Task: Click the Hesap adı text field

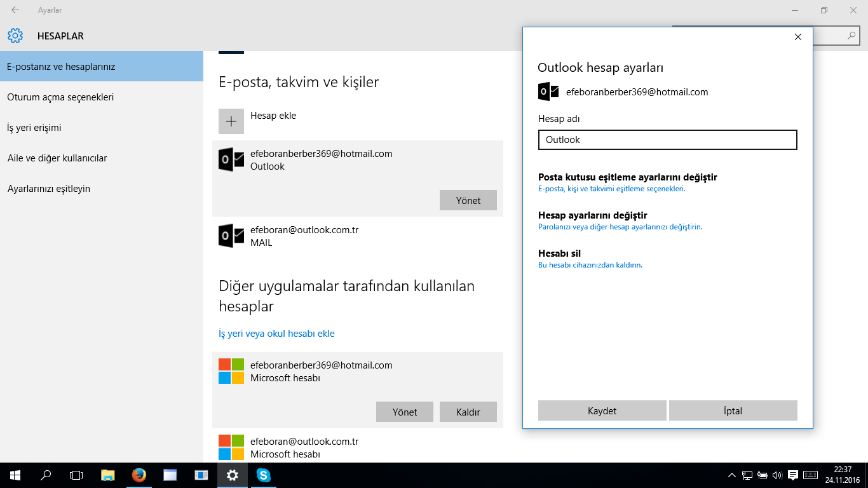Action: 667,139
